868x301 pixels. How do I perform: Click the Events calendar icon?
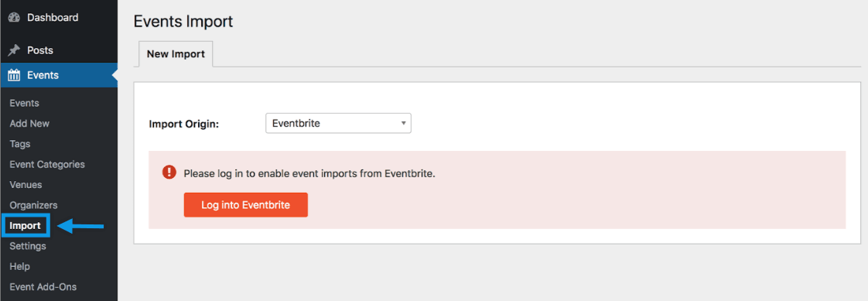point(14,75)
